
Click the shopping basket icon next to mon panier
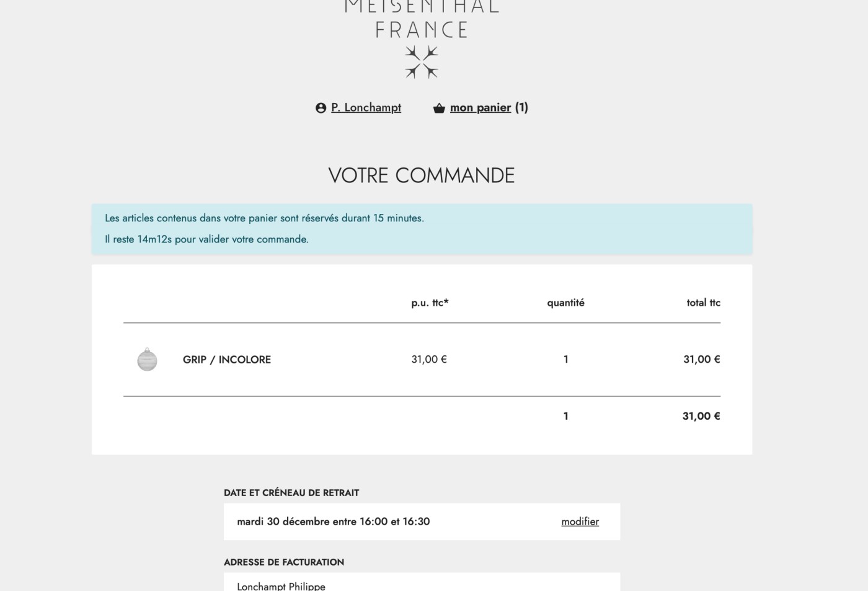pyautogui.click(x=440, y=107)
